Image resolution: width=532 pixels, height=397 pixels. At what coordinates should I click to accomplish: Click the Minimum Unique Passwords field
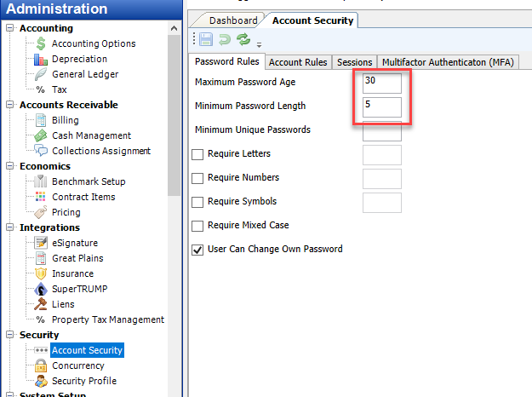tap(382, 131)
